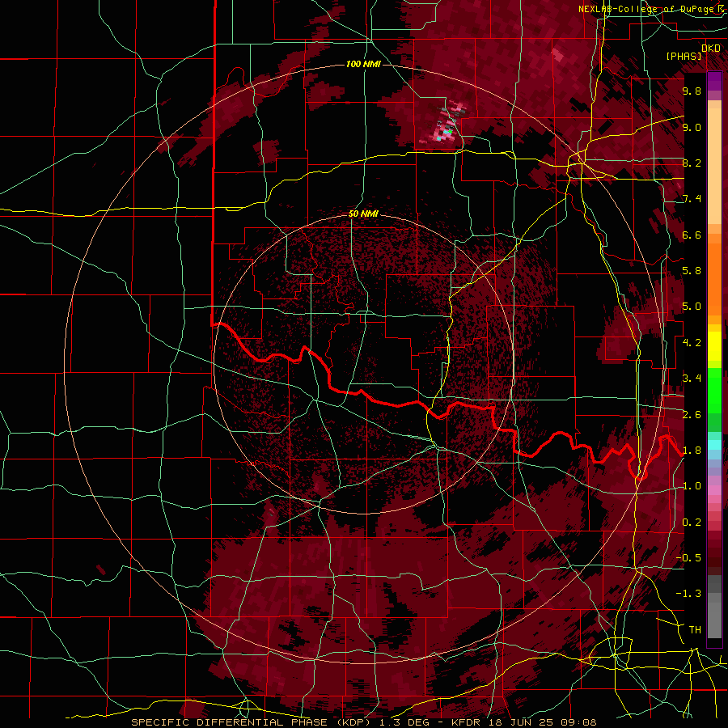Click the 5.0 scale value
The height and width of the screenshot is (728, 728).
[692, 307]
